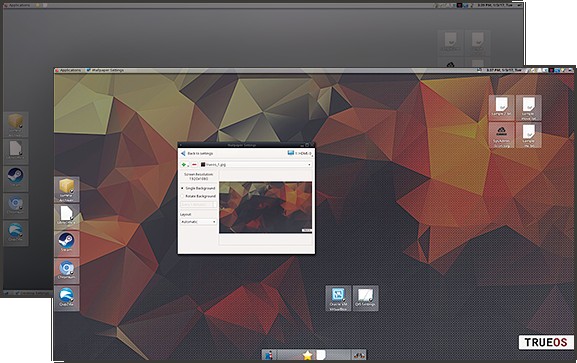Click the wallpaper preview thumbnail

tap(265, 207)
